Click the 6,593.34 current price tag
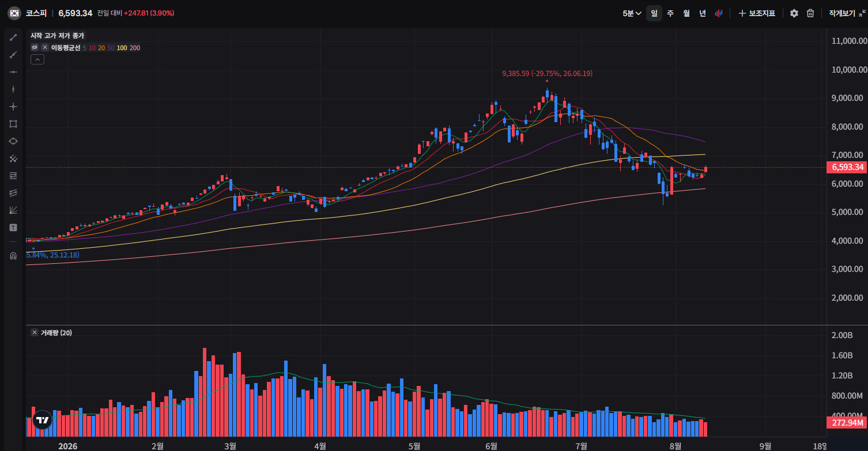868x451 pixels. click(847, 168)
